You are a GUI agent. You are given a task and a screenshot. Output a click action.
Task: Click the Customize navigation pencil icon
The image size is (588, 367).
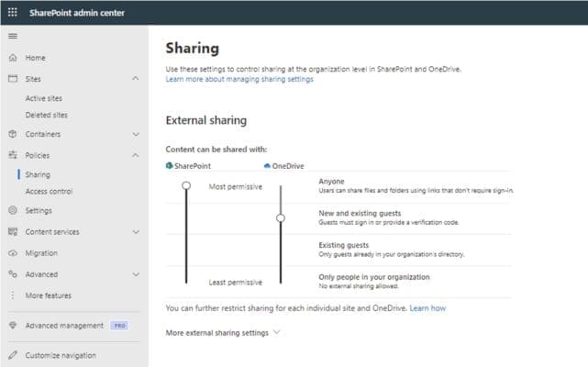coord(13,355)
